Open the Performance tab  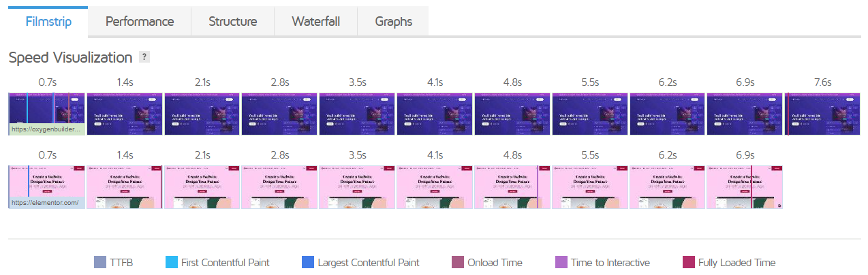pos(140,21)
